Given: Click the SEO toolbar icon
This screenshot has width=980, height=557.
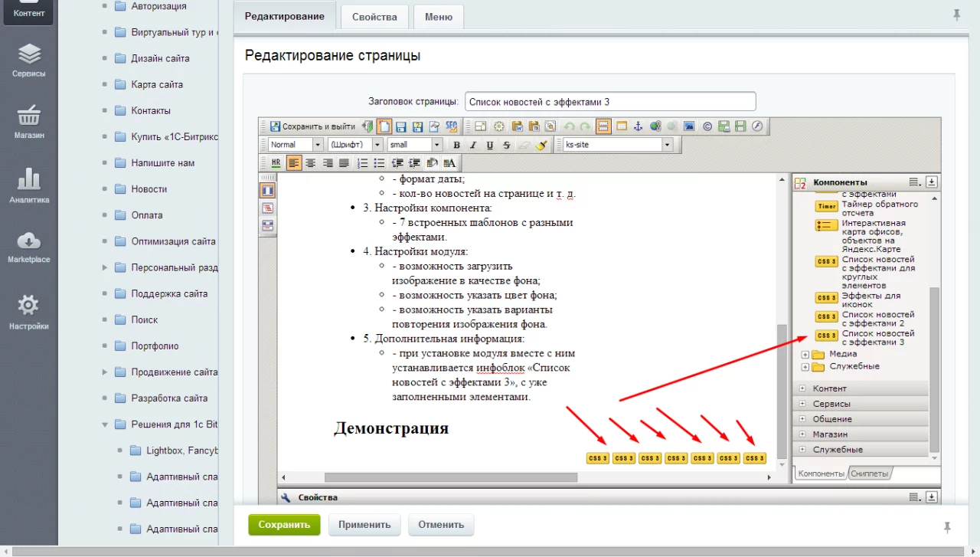Looking at the screenshot, I should (451, 126).
